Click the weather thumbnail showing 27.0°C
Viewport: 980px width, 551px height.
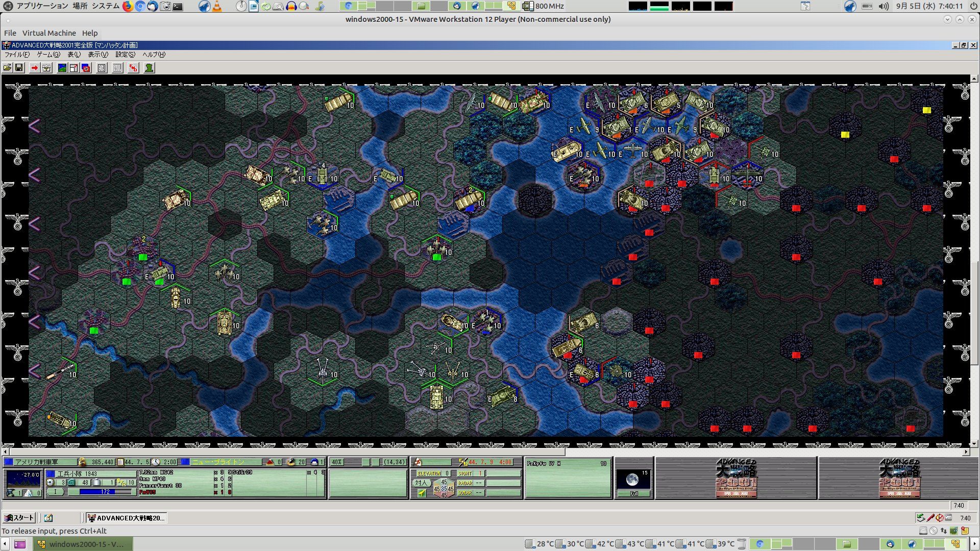click(x=23, y=479)
